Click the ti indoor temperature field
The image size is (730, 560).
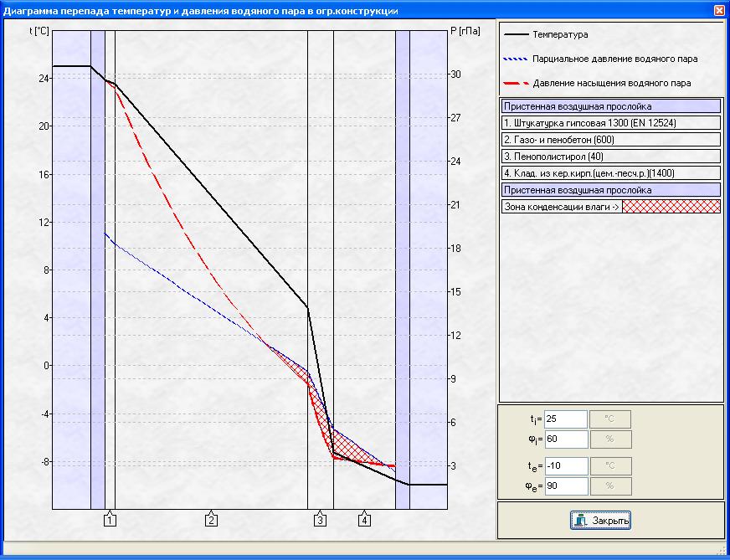point(566,419)
